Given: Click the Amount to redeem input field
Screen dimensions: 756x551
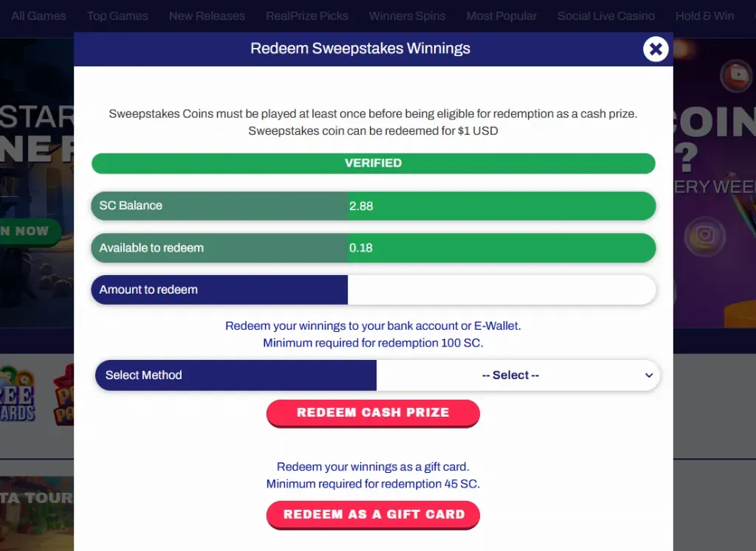Looking at the screenshot, I should click(501, 290).
